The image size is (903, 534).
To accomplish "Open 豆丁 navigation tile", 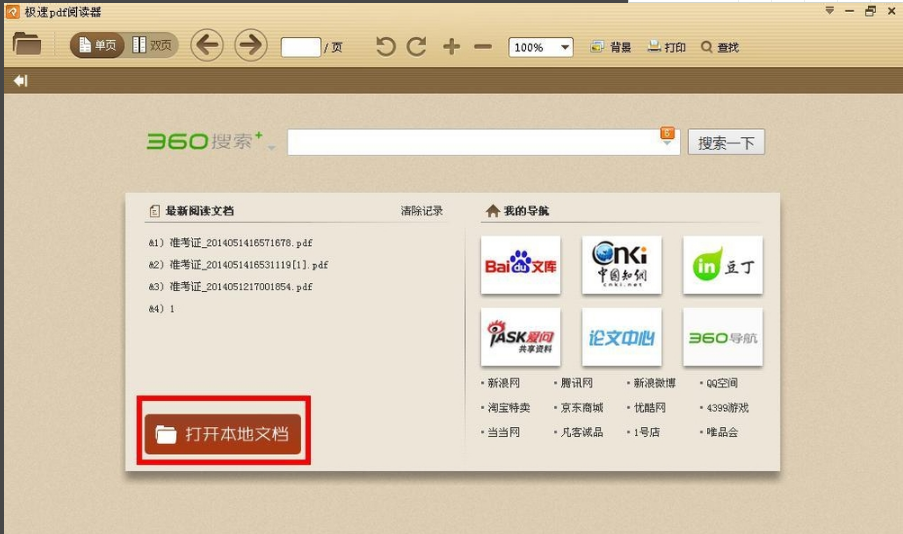I will [723, 265].
